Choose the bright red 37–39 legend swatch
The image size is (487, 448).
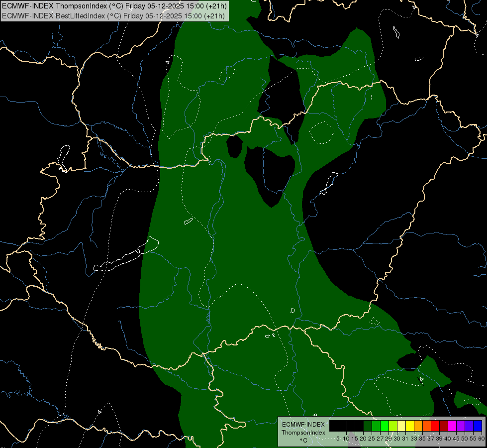(435, 426)
